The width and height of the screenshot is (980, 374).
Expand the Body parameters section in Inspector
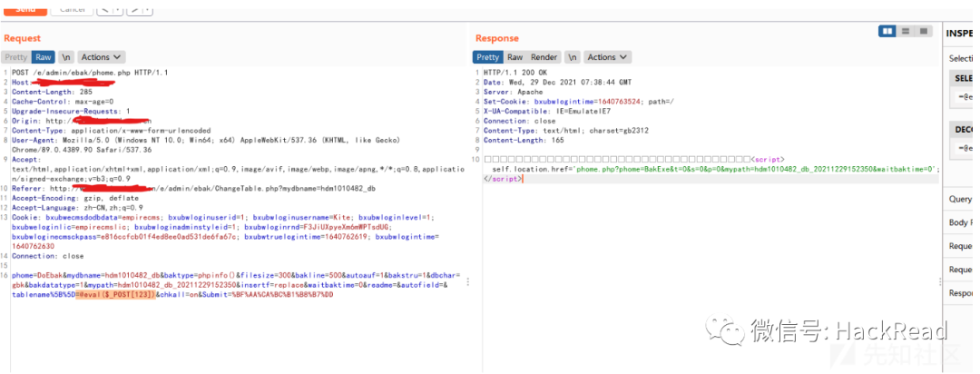click(x=962, y=222)
